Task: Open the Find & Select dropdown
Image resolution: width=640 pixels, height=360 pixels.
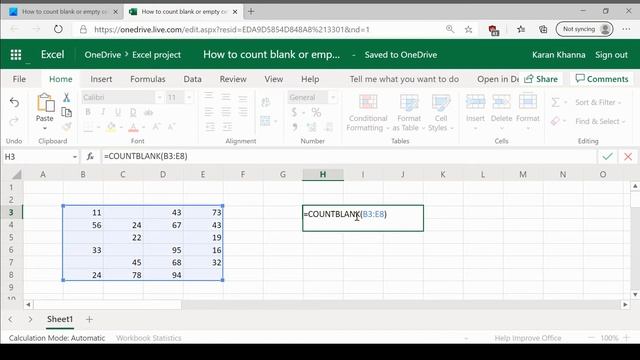Action: (x=600, y=121)
